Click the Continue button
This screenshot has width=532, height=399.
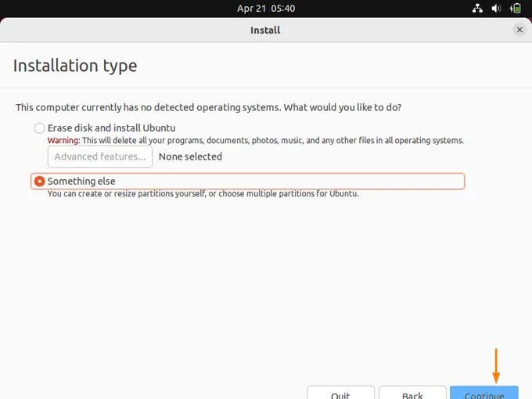pyautogui.click(x=484, y=393)
